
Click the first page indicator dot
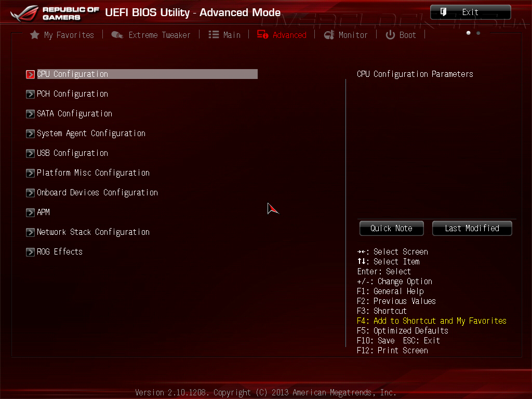[469, 33]
